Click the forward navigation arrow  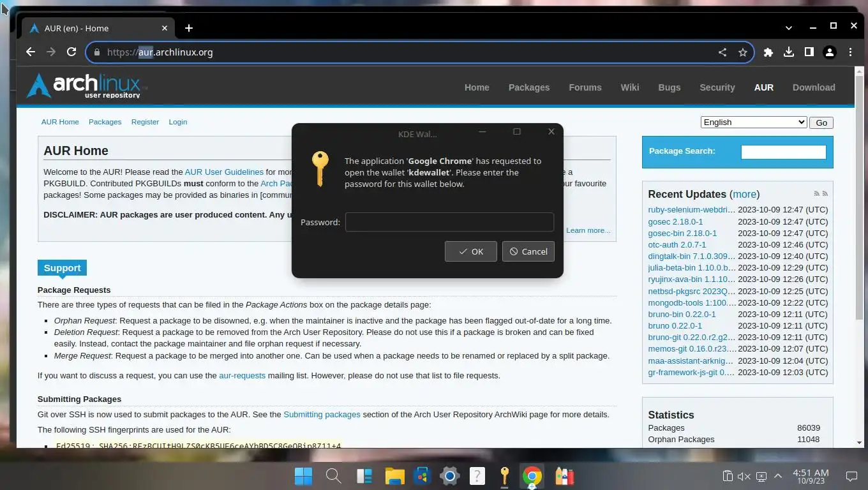click(51, 52)
